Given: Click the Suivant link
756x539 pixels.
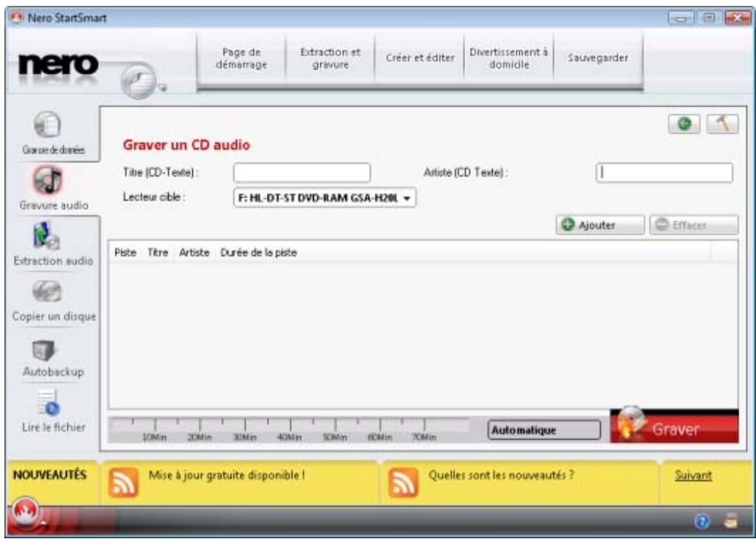Looking at the screenshot, I should (693, 475).
